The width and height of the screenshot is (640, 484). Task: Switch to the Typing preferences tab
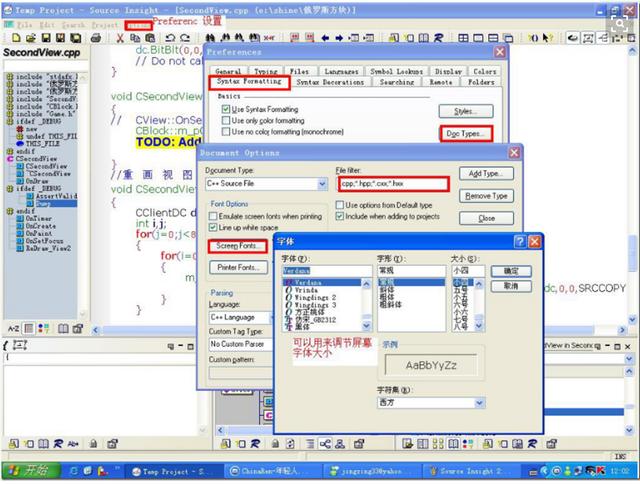click(265, 71)
